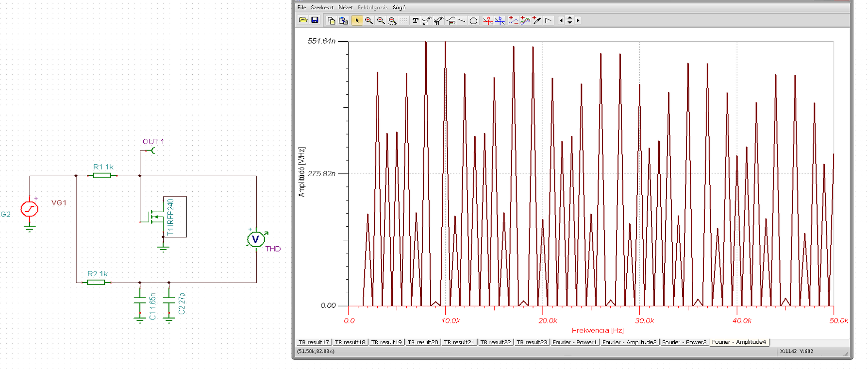The width and height of the screenshot is (868, 369).
Task: Activate cursor B on the diagram
Action: [500, 20]
